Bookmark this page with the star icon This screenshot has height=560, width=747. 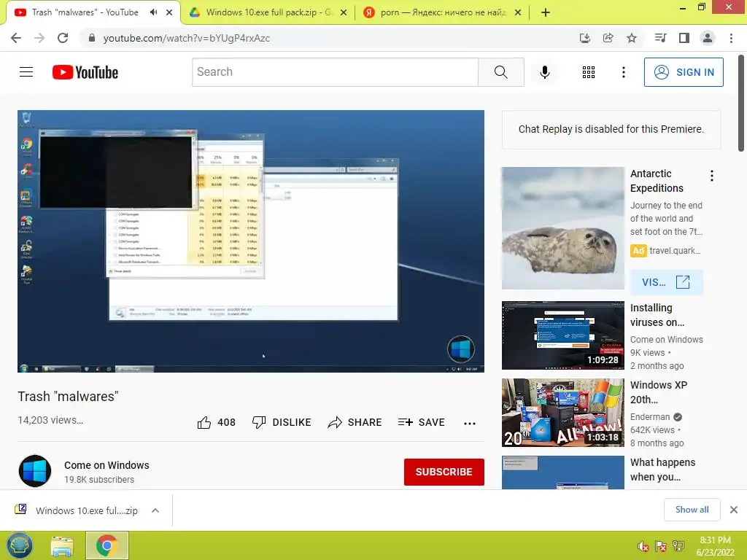[x=631, y=38]
